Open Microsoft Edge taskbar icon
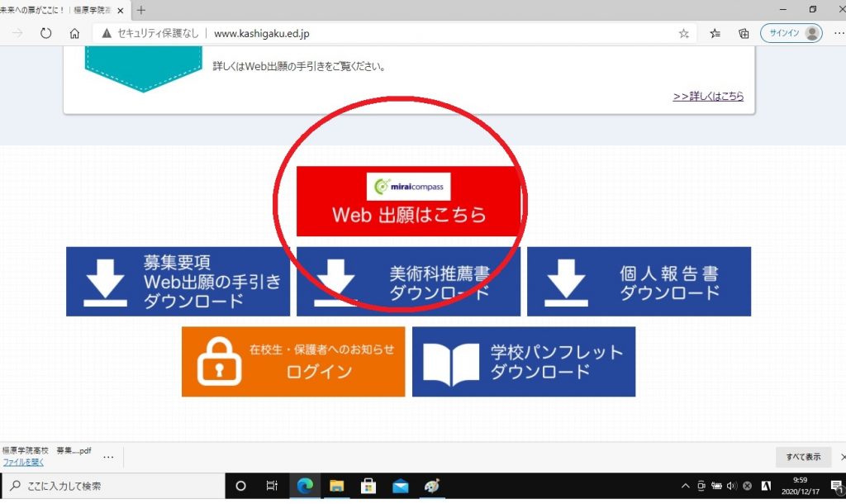Viewport: 846px width, 504px height. point(305,486)
